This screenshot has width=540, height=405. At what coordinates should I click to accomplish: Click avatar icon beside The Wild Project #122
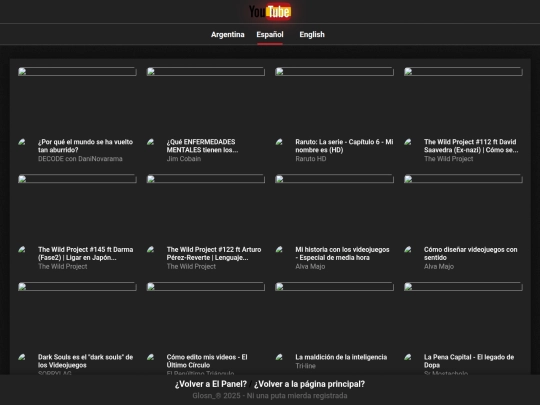[150, 249]
